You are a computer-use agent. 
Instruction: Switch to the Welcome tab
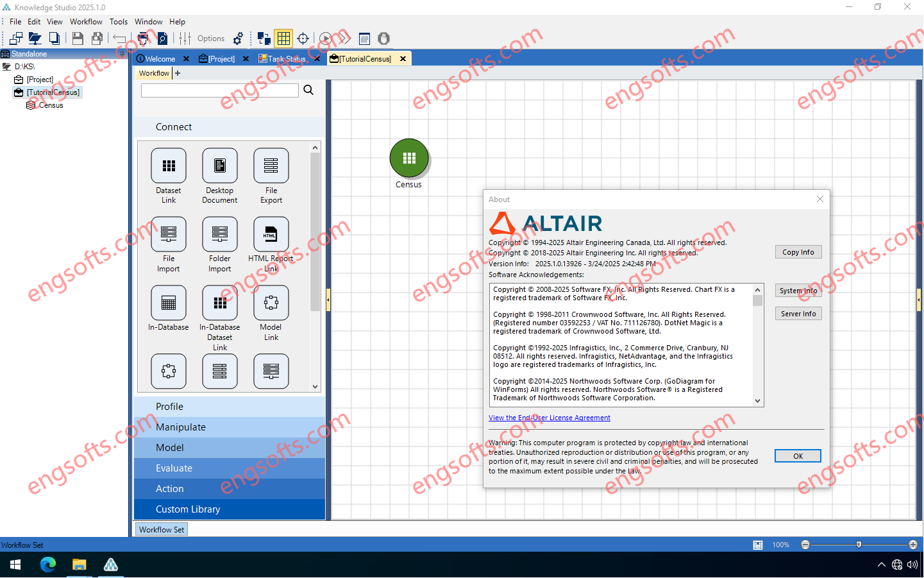pos(160,59)
